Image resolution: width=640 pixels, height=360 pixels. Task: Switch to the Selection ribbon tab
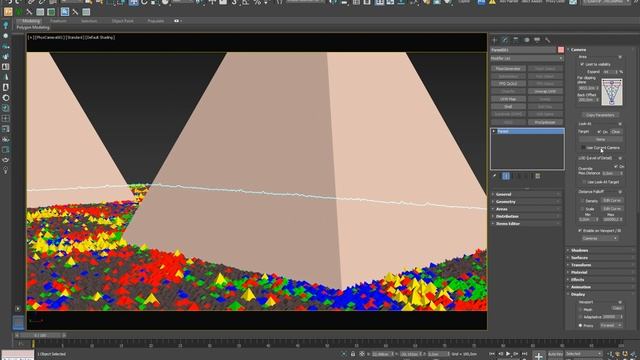point(89,21)
